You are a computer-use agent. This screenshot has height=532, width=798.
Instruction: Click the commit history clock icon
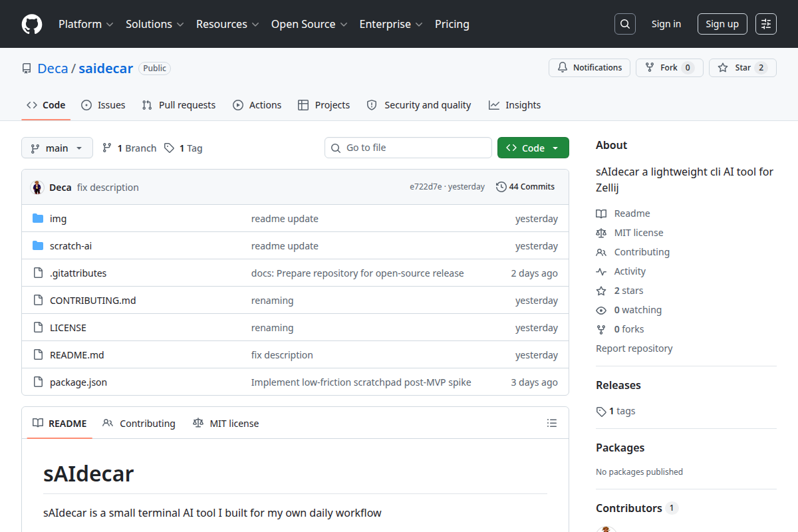[501, 187]
